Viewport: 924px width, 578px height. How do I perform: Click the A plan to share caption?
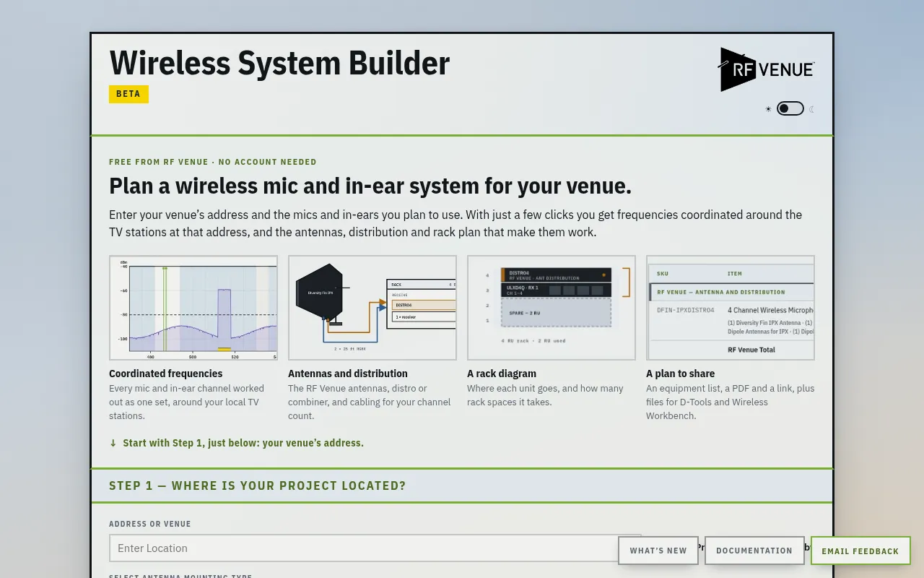(x=681, y=374)
